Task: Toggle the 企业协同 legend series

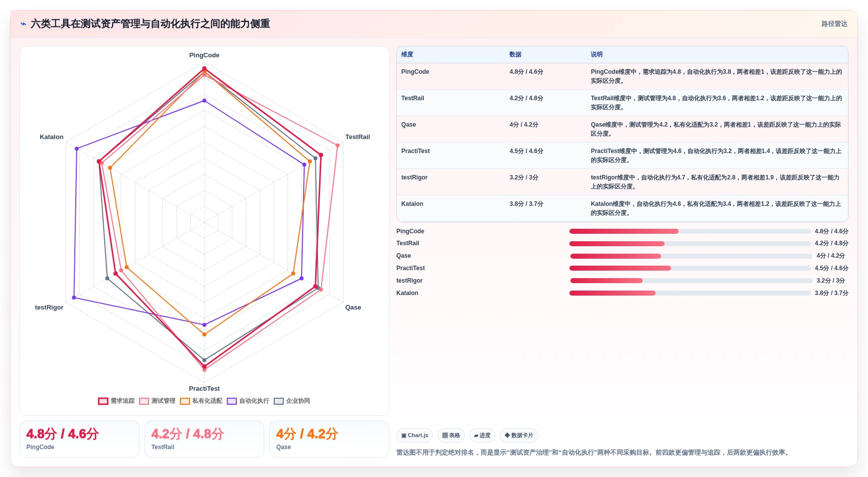Action: [x=292, y=401]
